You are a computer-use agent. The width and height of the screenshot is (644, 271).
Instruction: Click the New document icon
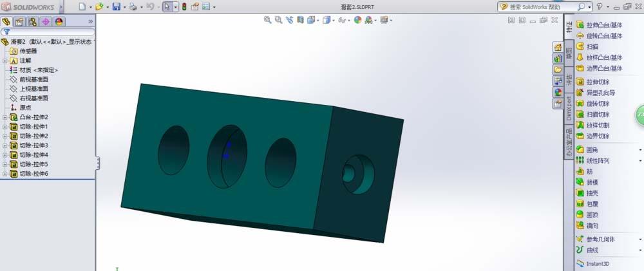click(x=82, y=6)
